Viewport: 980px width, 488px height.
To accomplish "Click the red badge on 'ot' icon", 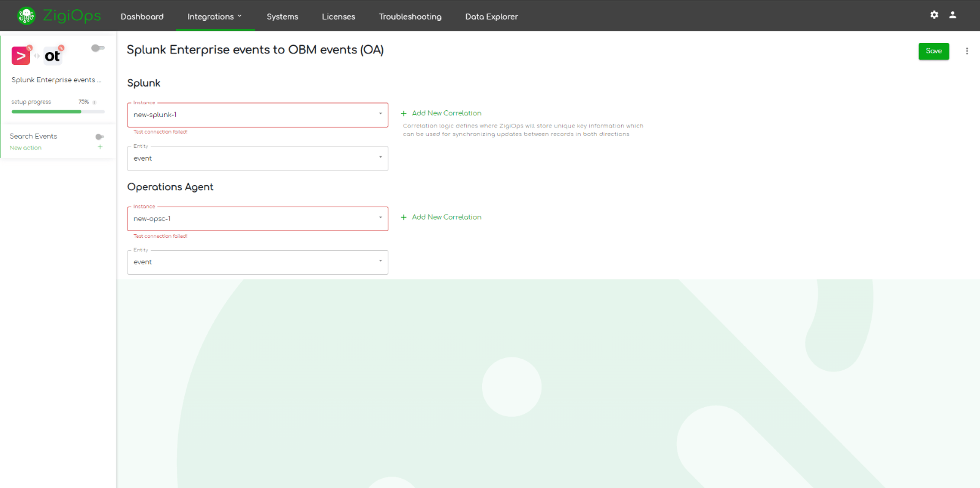I will pyautogui.click(x=61, y=48).
